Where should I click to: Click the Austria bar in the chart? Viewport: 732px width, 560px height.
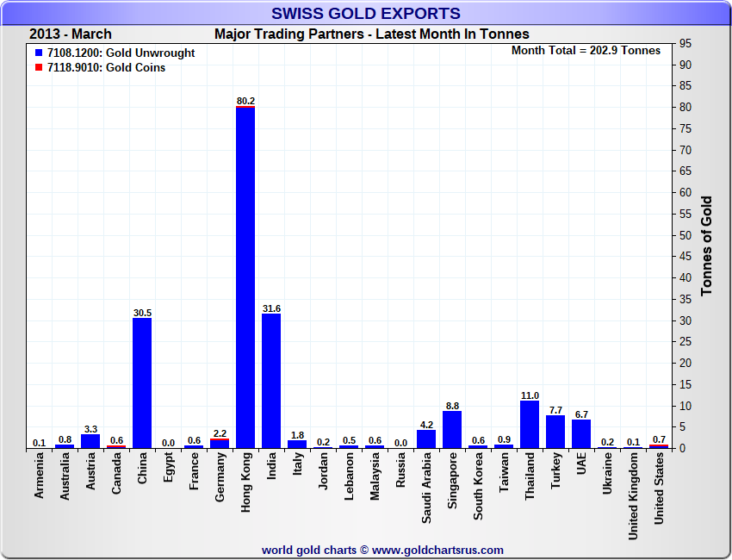pos(90,441)
